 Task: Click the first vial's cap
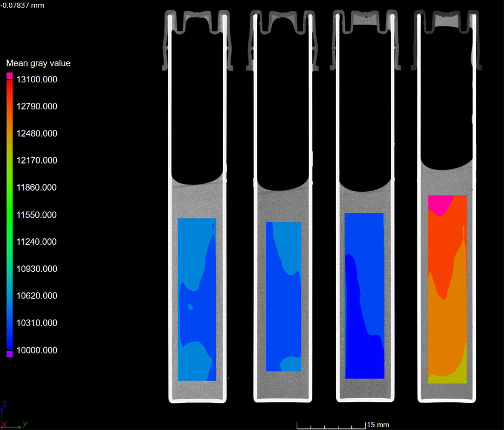[x=198, y=40]
